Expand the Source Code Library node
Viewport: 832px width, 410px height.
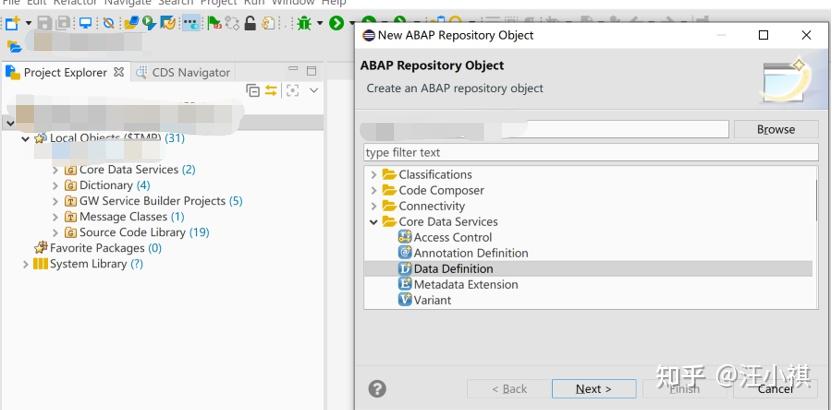click(55, 232)
